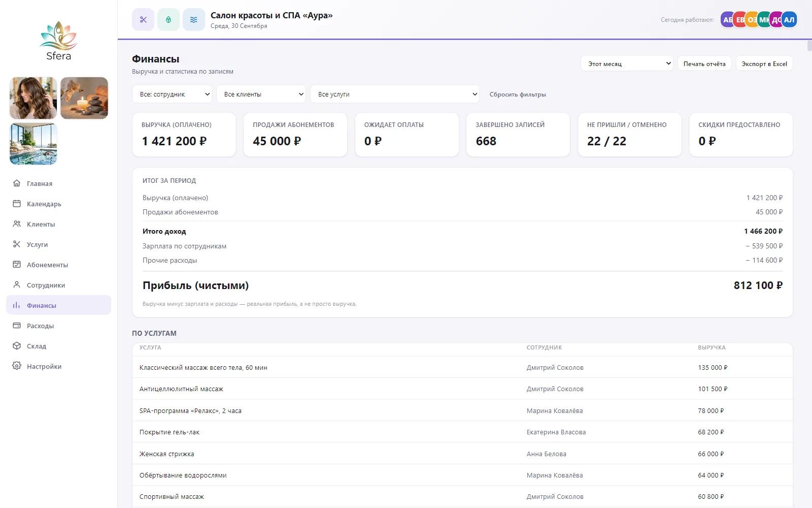The height and width of the screenshot is (508, 812).
Task: Select the Финансы menu item
Action: (59, 305)
